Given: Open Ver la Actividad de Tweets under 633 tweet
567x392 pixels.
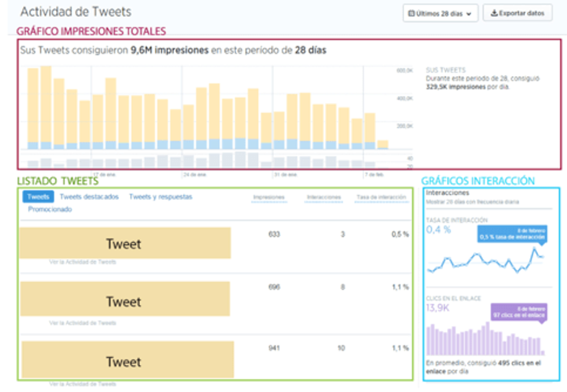Looking at the screenshot, I should click(83, 262).
